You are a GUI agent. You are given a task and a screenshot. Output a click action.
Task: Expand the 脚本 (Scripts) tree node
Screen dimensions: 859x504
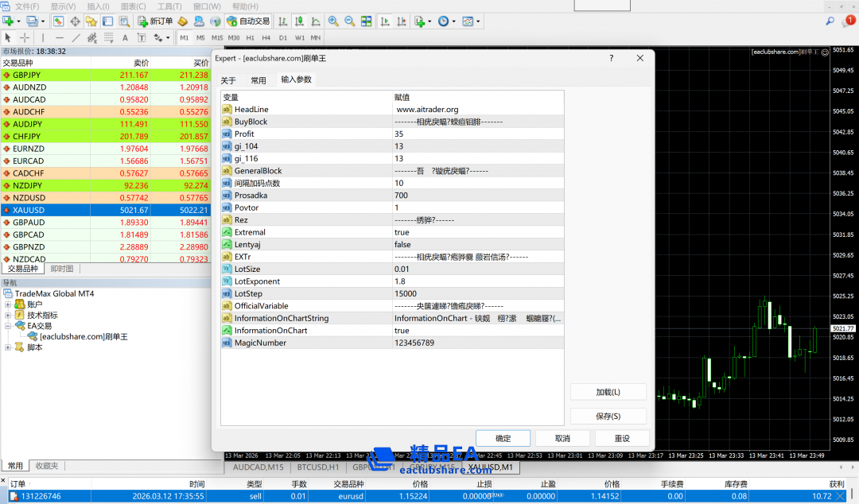coord(9,347)
